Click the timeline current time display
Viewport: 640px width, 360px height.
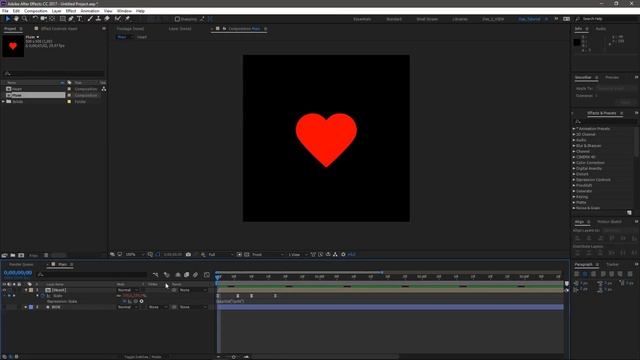pyautogui.click(x=18, y=273)
